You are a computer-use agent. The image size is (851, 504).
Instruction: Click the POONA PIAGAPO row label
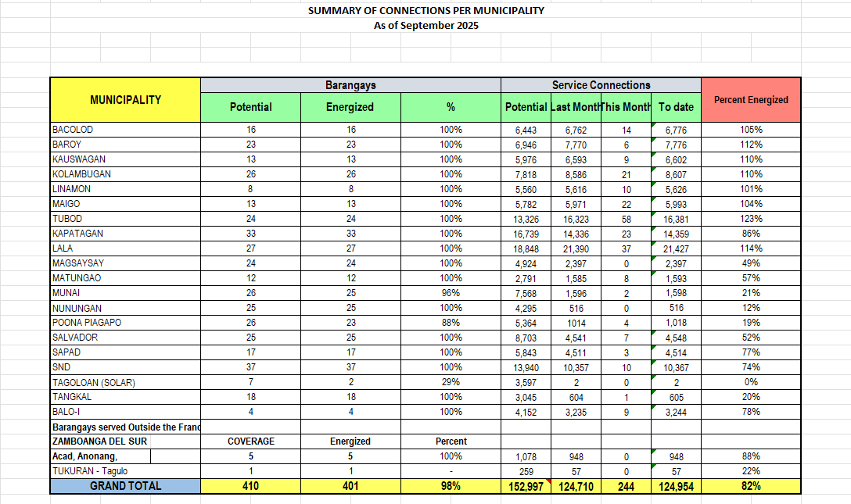125,323
